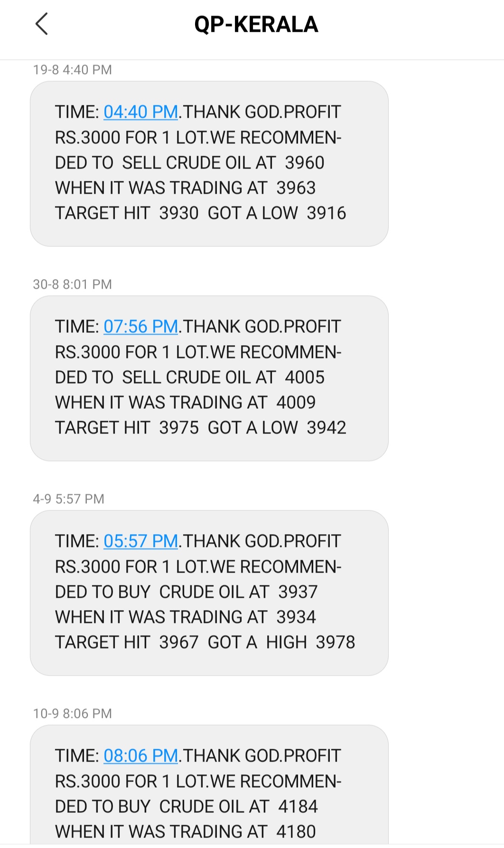
Task: Tap the trading price 4180
Action: (296, 832)
